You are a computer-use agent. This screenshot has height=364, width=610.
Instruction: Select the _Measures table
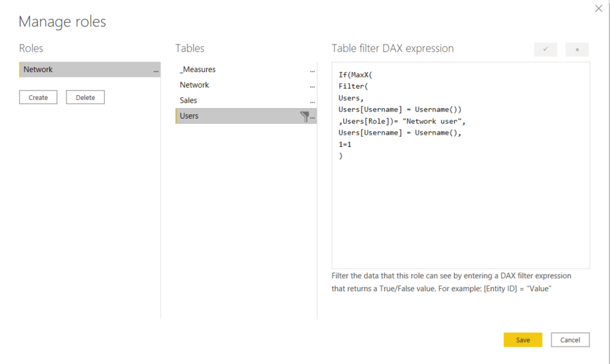tap(246, 70)
